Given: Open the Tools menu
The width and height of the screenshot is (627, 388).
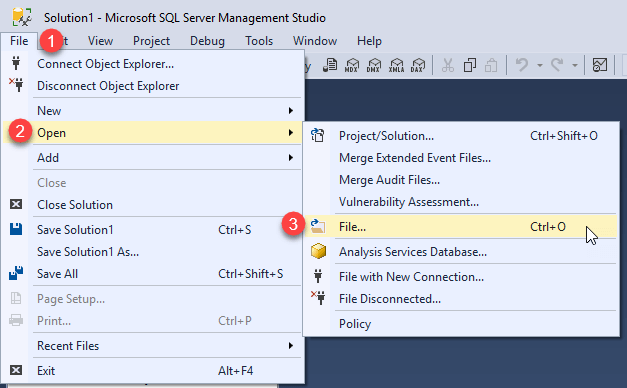Looking at the screenshot, I should pyautogui.click(x=259, y=41).
